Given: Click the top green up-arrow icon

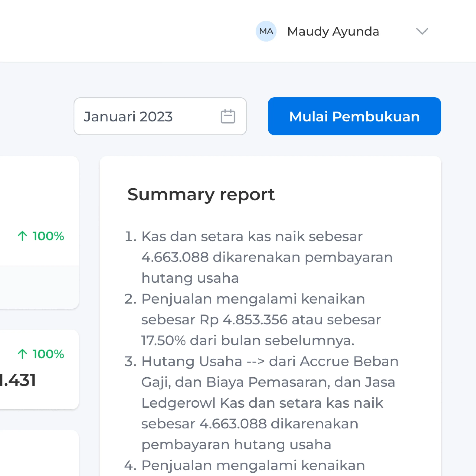Looking at the screenshot, I should coord(22,236).
